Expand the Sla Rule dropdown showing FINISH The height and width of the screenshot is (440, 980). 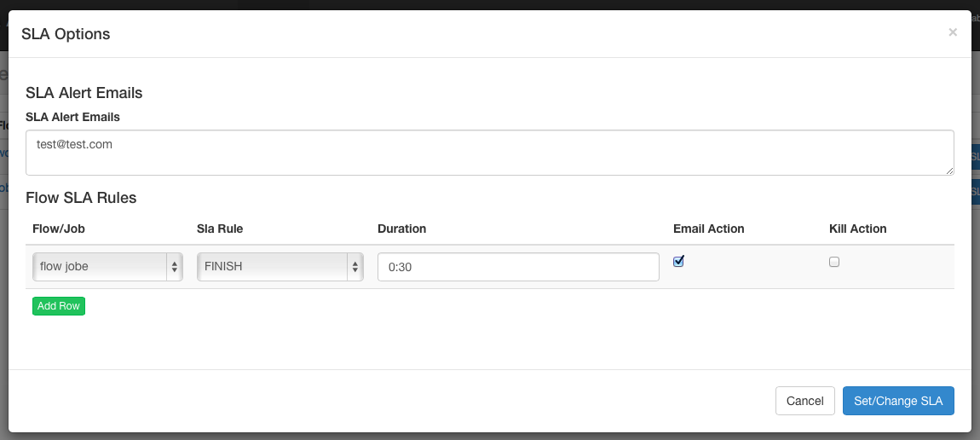tap(280, 266)
